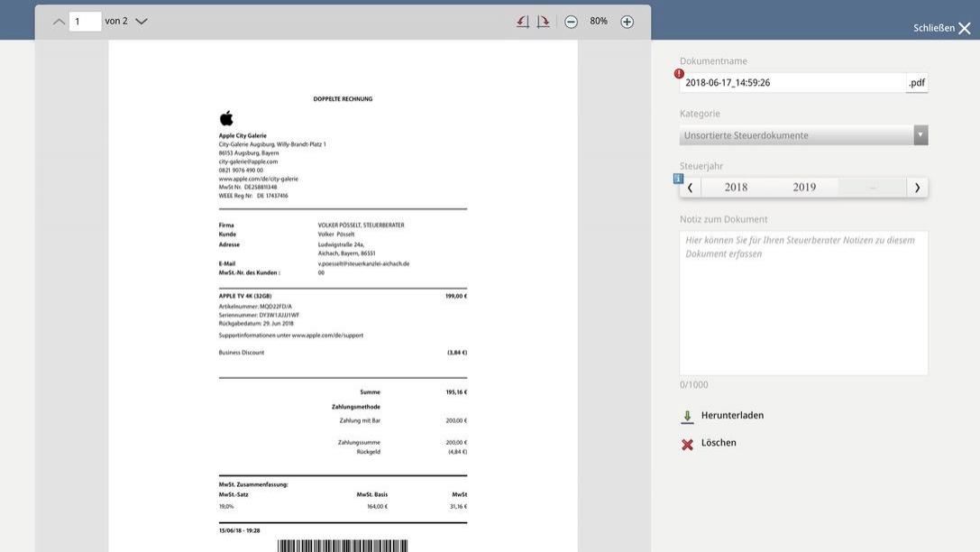
Task: Zoom in with the plus icon
Action: click(x=627, y=22)
